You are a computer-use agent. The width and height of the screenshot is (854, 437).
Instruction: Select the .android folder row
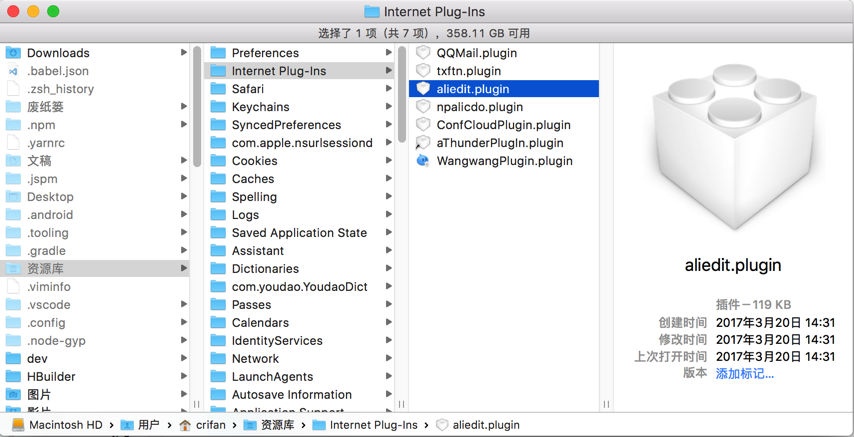(x=95, y=215)
